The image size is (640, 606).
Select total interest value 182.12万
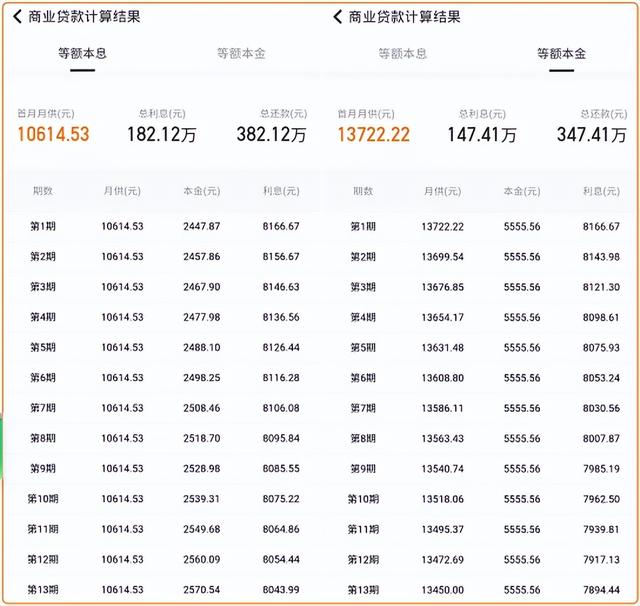coord(161,134)
